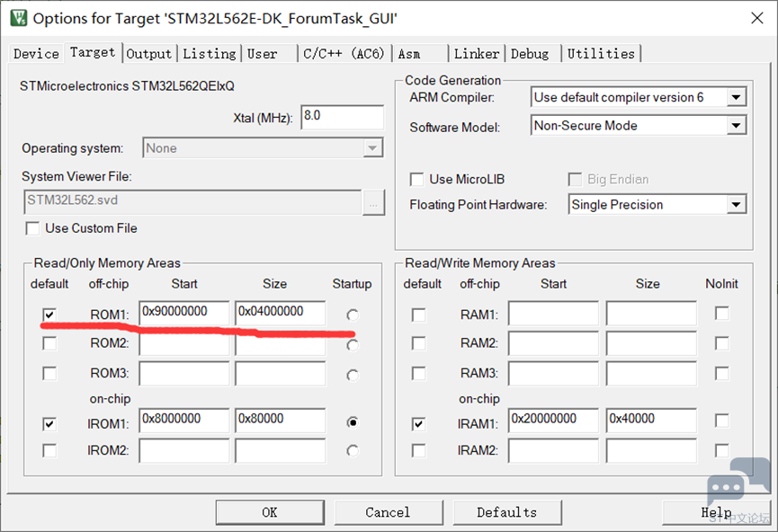Click the RAM2 Start field
The image size is (778, 532).
[x=553, y=343]
